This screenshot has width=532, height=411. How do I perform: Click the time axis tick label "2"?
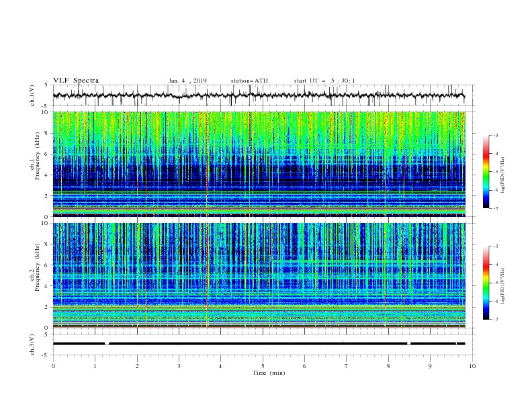137,366
